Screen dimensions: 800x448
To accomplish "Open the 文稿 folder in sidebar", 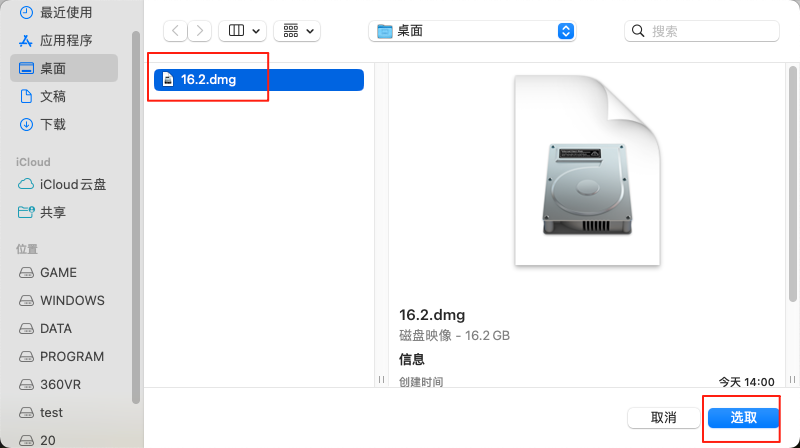I will coord(53,97).
